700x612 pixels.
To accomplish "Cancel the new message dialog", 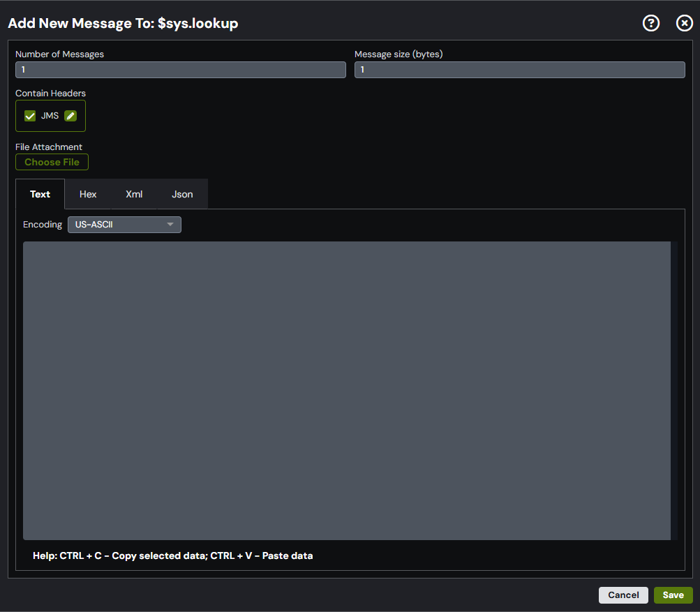I will (x=623, y=595).
